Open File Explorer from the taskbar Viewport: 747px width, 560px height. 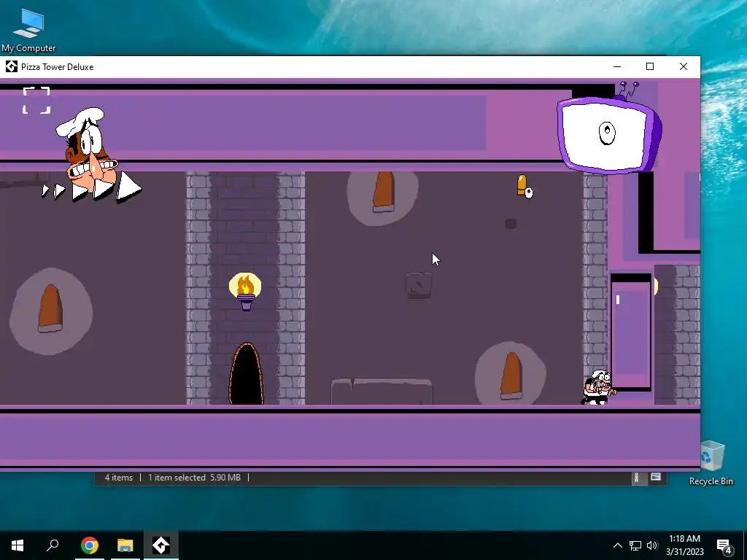tap(125, 545)
